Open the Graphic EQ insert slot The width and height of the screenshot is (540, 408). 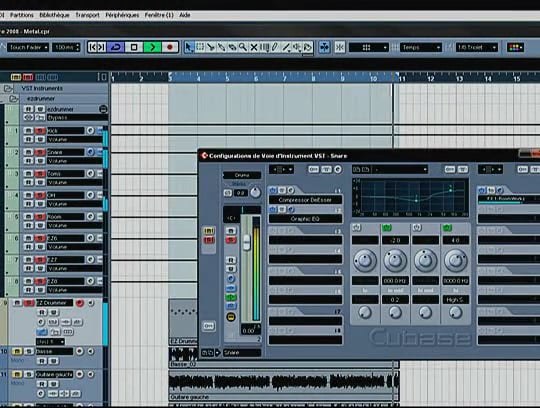(x=305, y=219)
